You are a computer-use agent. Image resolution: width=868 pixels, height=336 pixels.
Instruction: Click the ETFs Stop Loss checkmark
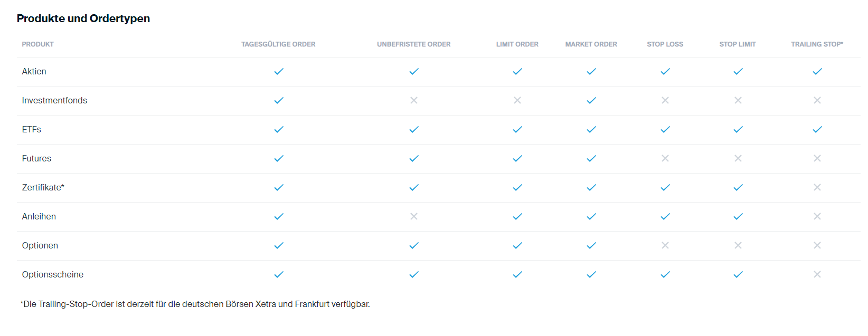(x=665, y=129)
